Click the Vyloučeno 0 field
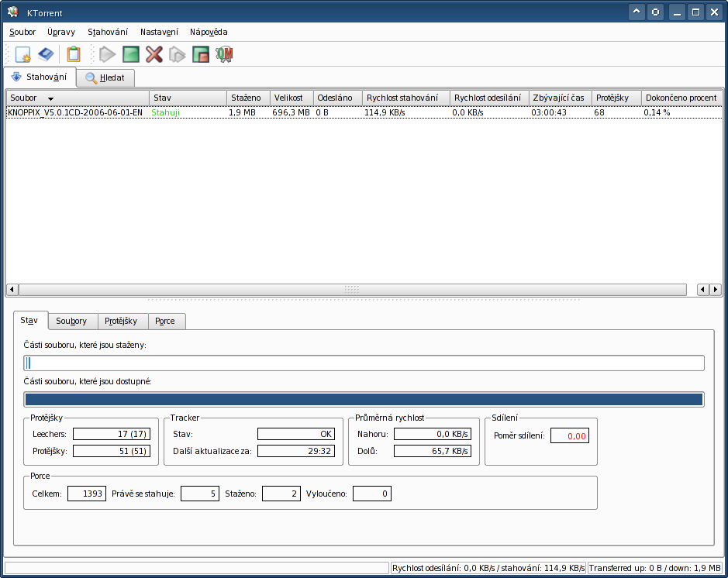Image resolution: width=728 pixels, height=578 pixels. 372,494
